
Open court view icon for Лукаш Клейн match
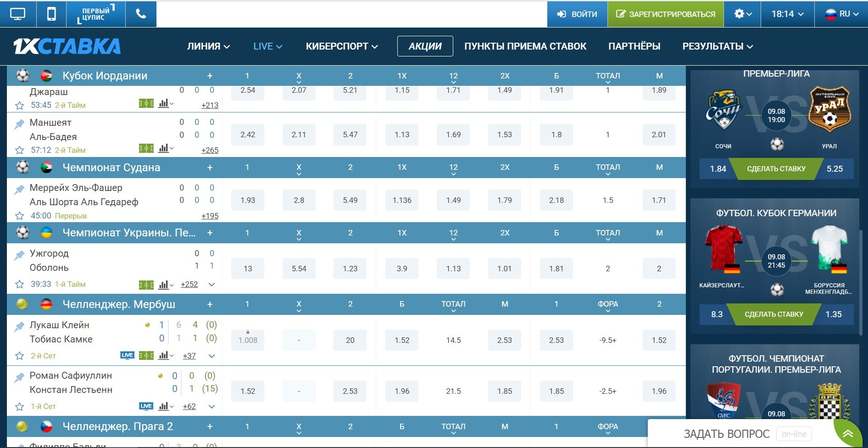tap(146, 355)
